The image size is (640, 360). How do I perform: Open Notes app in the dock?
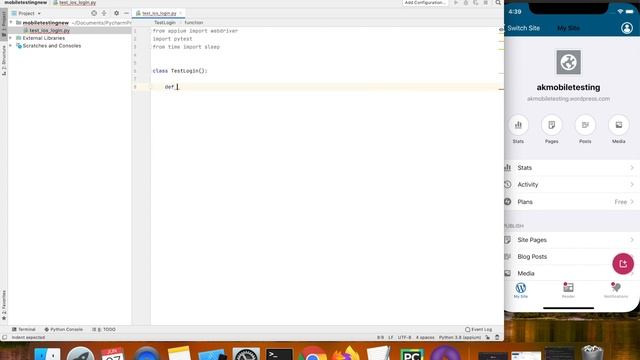pos(180,353)
